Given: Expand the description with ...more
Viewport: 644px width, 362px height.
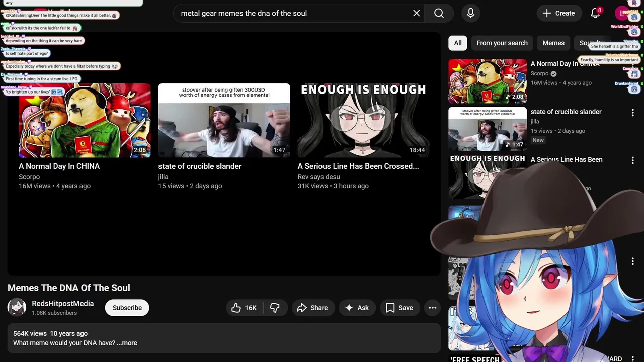Looking at the screenshot, I should 127,343.
